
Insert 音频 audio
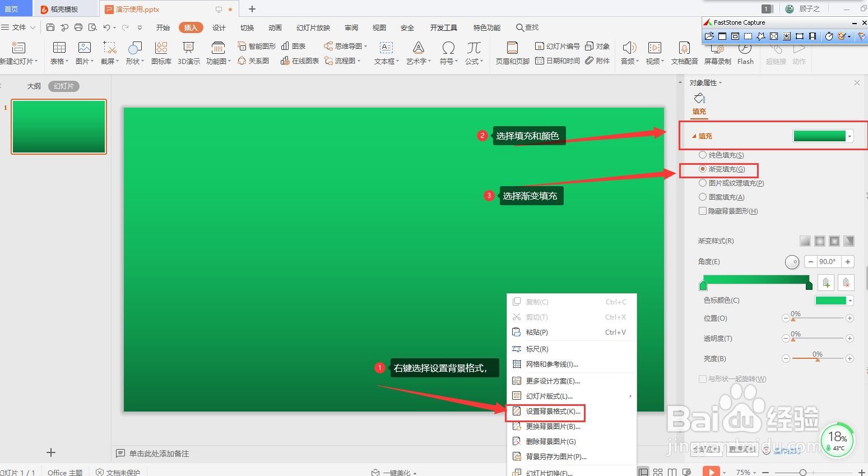(629, 53)
